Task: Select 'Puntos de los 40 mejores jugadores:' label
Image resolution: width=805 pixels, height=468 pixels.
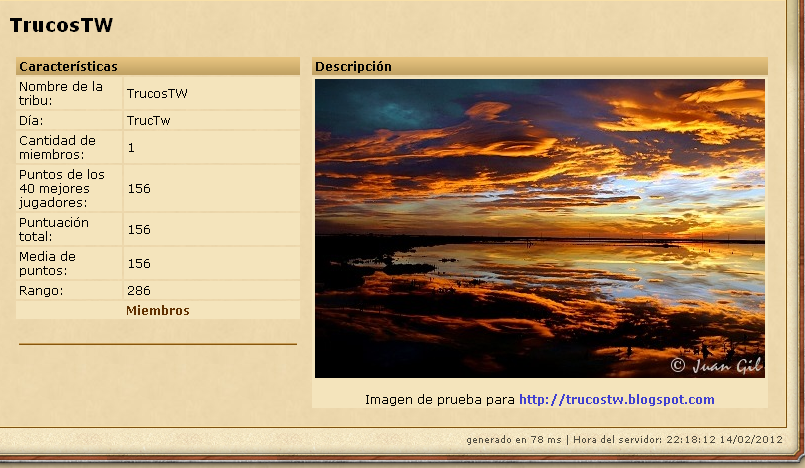Action: pos(62,188)
